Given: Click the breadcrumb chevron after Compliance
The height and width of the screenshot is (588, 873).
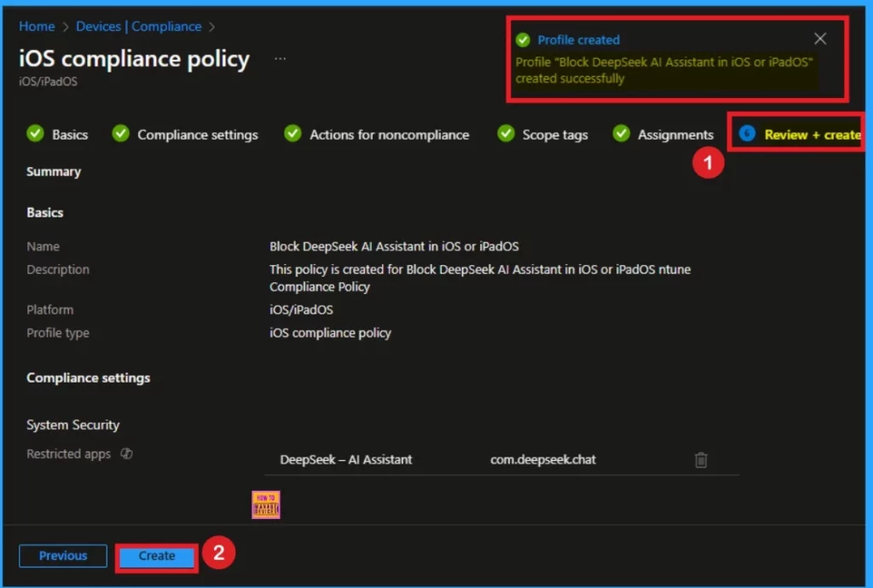Looking at the screenshot, I should pos(211,26).
